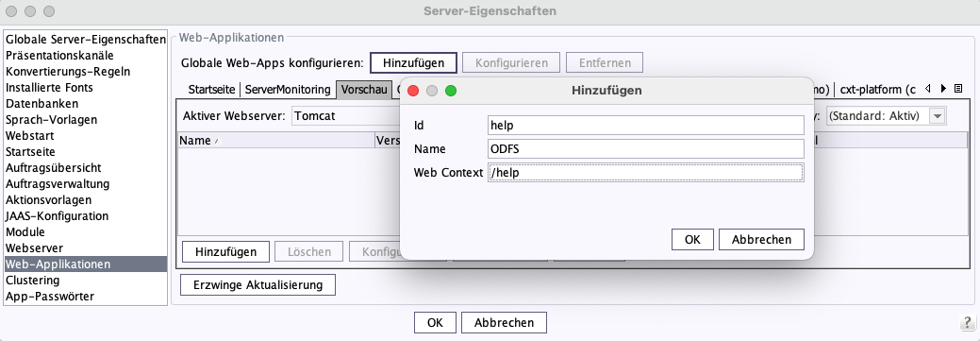Click Hinzufügen next to Globale Web-Apps
This screenshot has height=341, width=980.
[x=414, y=63]
